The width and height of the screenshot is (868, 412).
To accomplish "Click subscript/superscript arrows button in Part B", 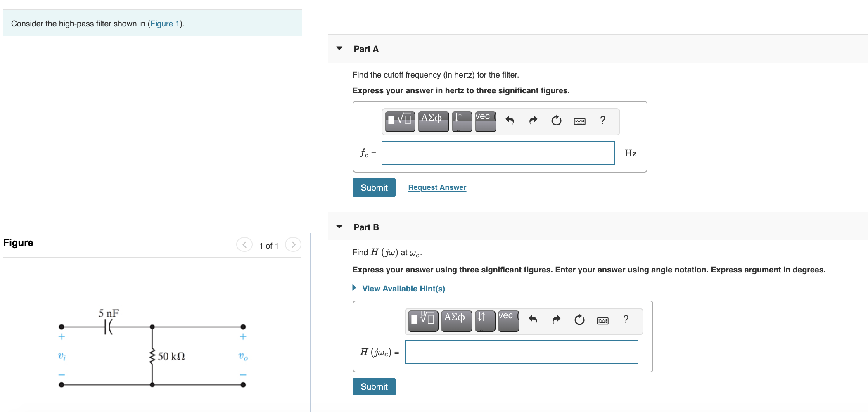I will (485, 321).
